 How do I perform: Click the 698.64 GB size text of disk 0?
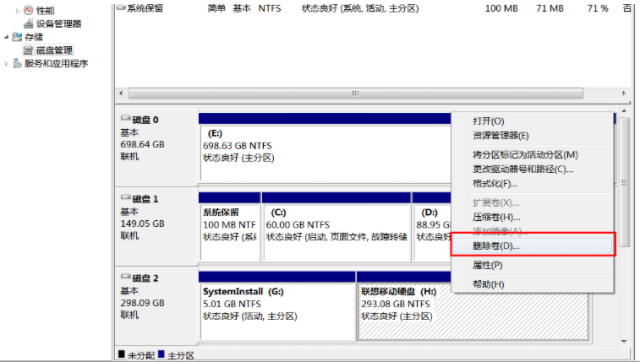coord(142,144)
